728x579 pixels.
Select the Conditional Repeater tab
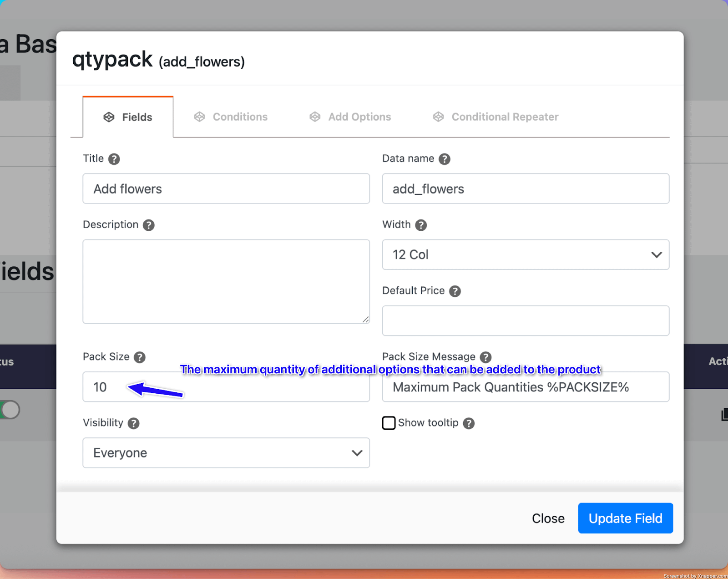495,117
